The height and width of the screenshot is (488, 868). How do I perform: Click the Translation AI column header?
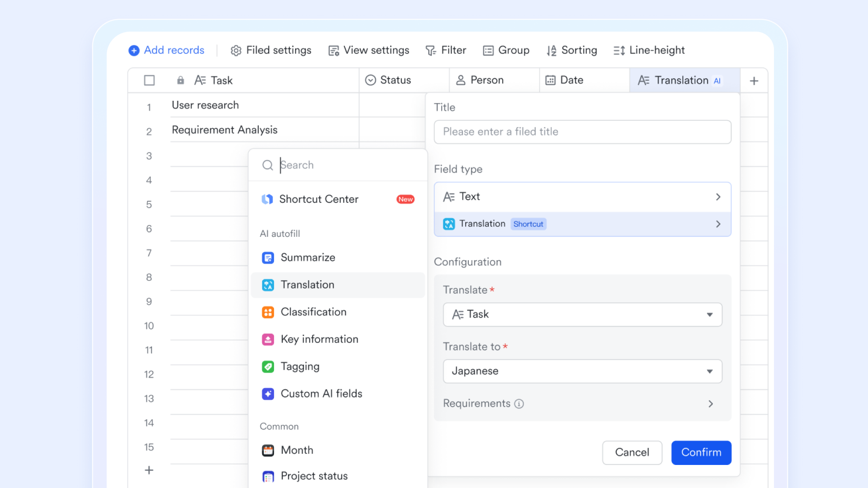click(x=684, y=80)
